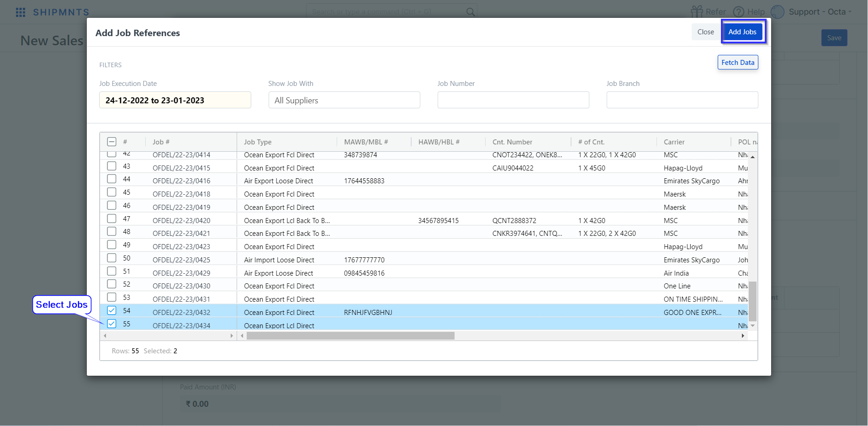Click the SHIPMNTS logo text
This screenshot has width=868, height=426.
click(61, 12)
